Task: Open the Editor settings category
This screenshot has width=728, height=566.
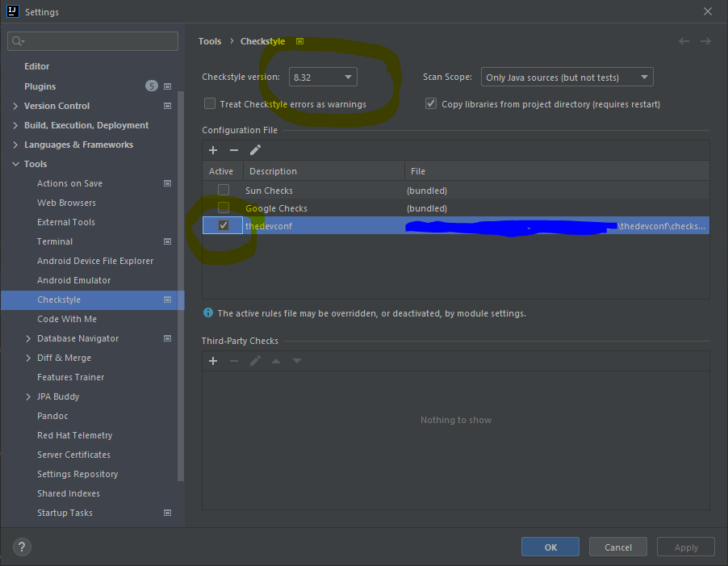Action: [36, 66]
